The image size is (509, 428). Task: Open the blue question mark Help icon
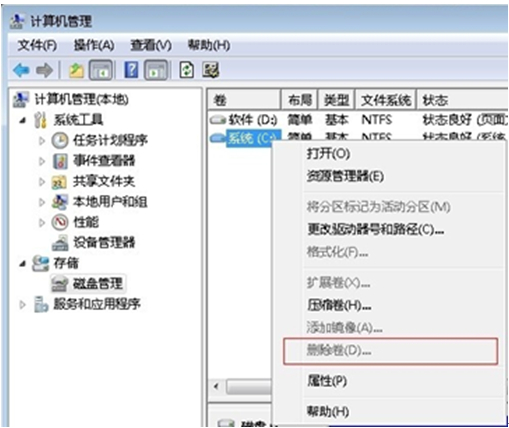point(131,70)
